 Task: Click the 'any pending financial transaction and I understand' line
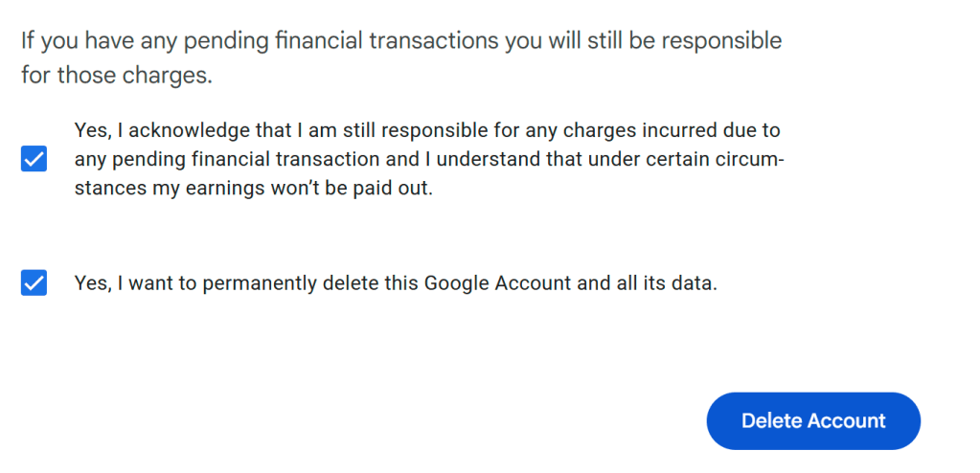[427, 159]
